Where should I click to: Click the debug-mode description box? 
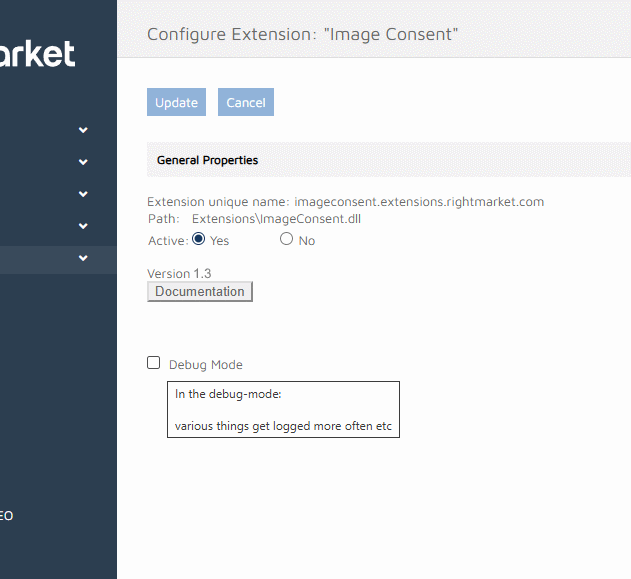click(x=283, y=409)
